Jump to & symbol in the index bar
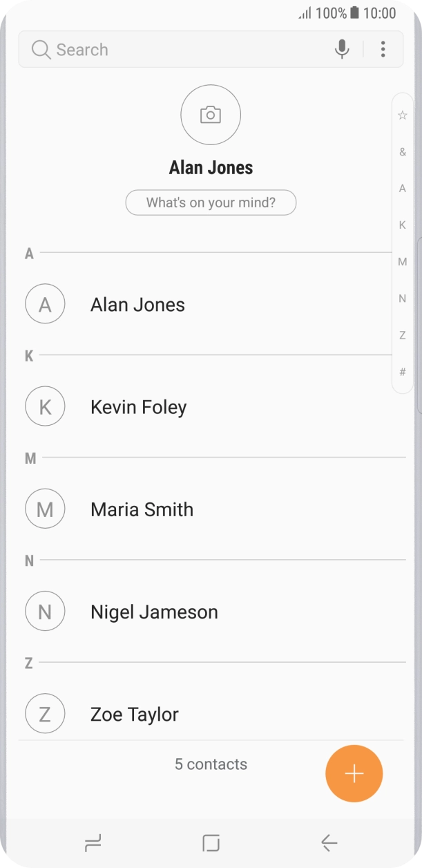 tap(403, 152)
